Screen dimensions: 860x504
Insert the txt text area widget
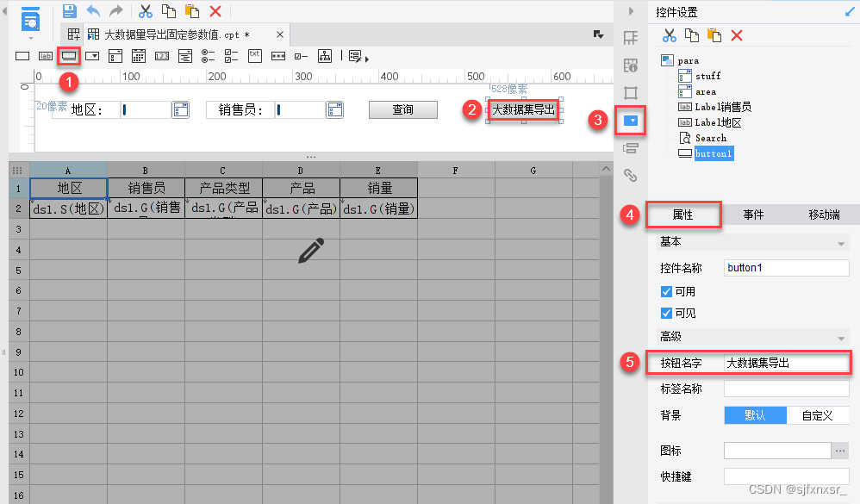tap(255, 56)
